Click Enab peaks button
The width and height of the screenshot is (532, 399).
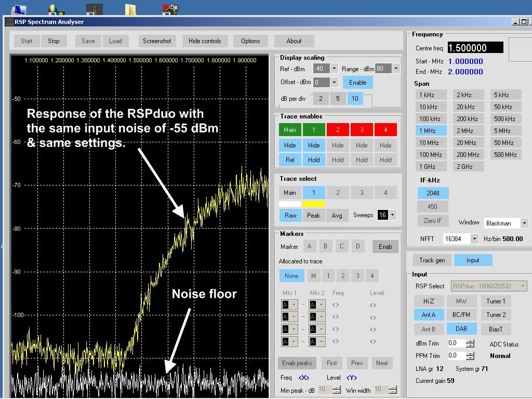coord(297,363)
